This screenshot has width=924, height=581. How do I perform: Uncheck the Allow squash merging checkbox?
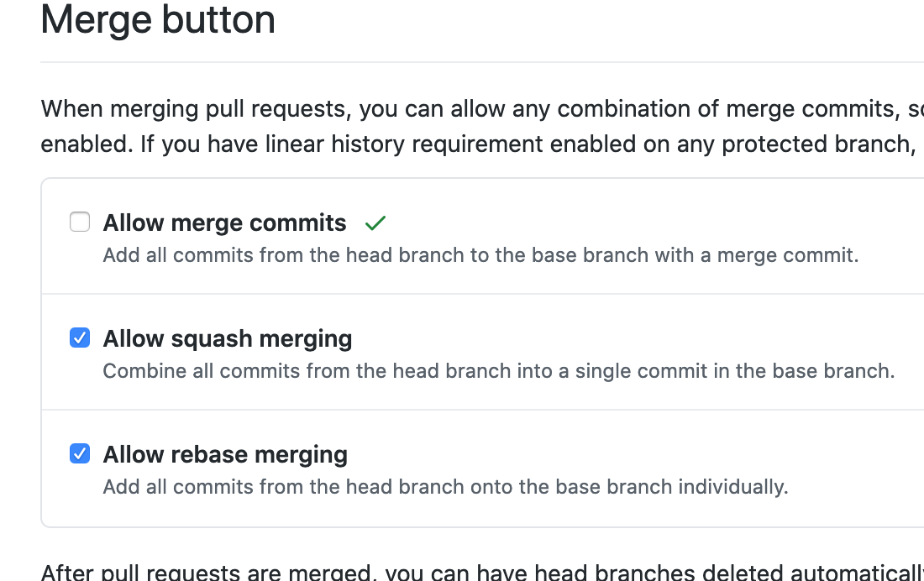click(x=80, y=338)
